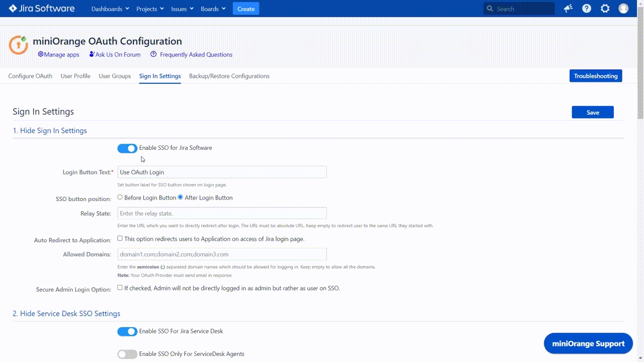Screen dimensions: 644x362
Task: Collapse Hide Service Desk SSO Settings section
Action: pos(66,313)
